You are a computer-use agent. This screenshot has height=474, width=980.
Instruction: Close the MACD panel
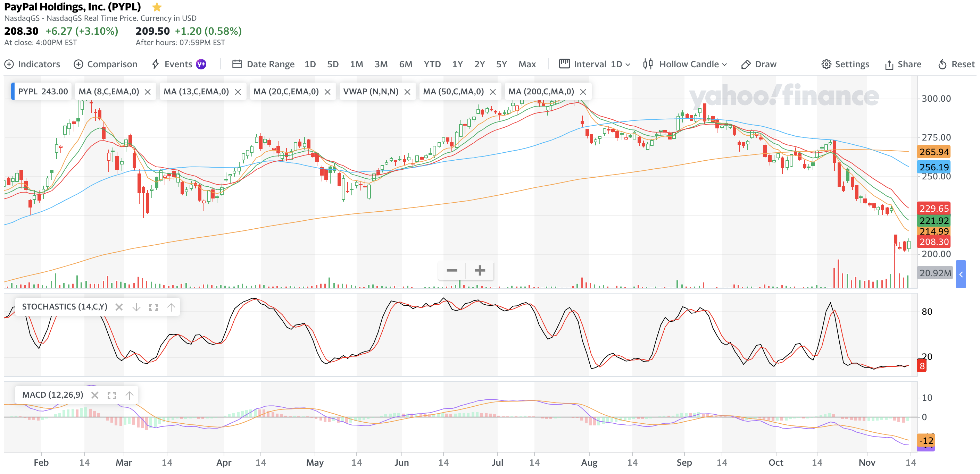click(95, 395)
